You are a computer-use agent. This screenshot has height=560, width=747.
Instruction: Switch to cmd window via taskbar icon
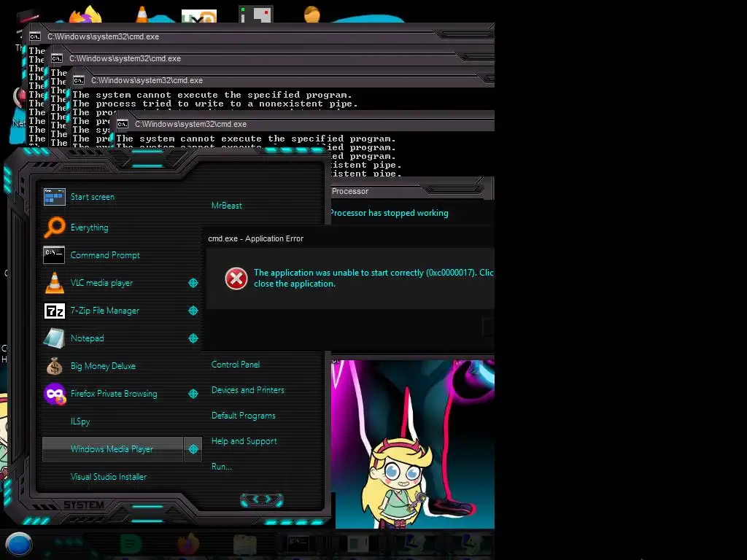click(x=298, y=544)
